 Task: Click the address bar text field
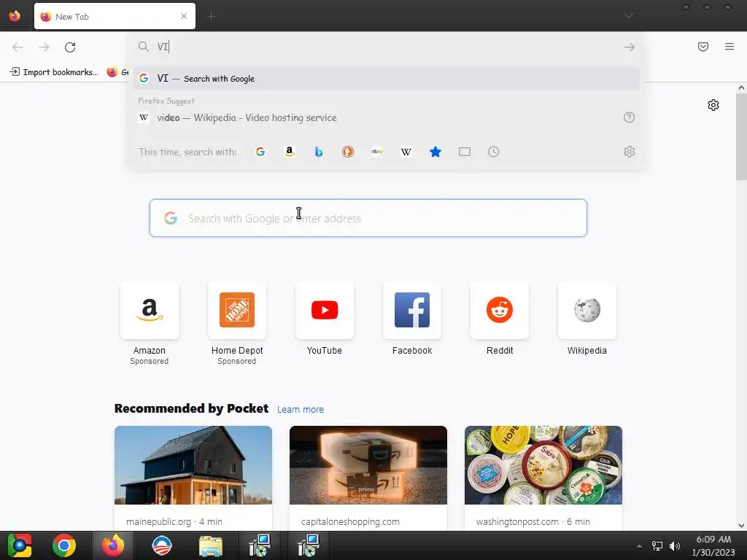tap(388, 47)
